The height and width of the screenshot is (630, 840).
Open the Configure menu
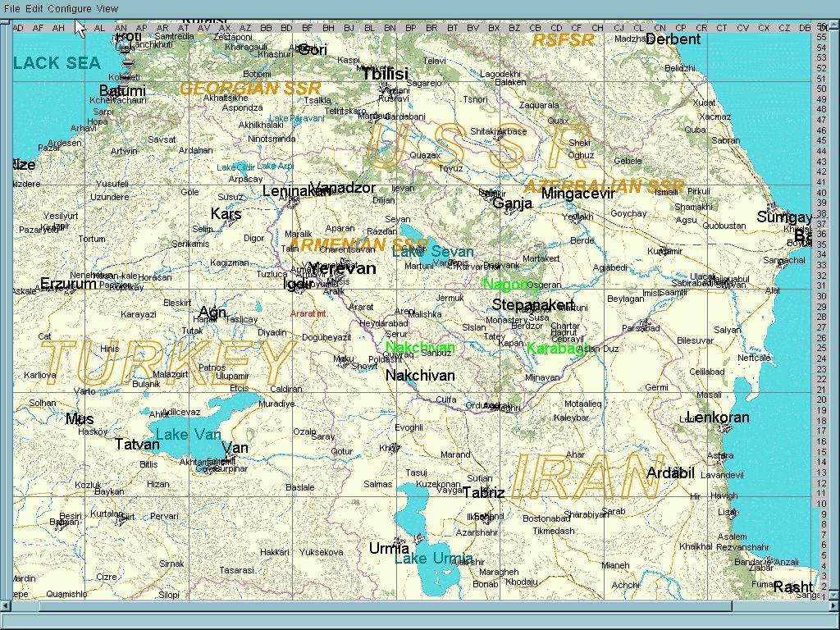(70, 8)
